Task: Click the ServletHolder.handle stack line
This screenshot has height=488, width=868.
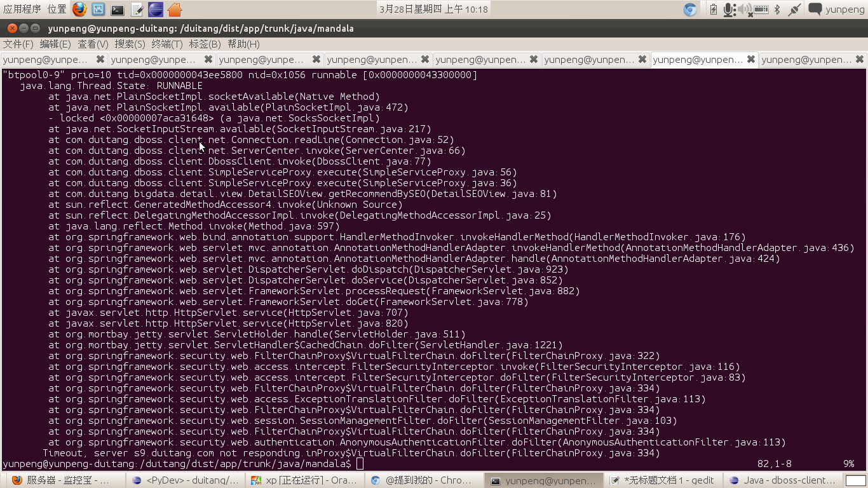Action: pos(257,334)
